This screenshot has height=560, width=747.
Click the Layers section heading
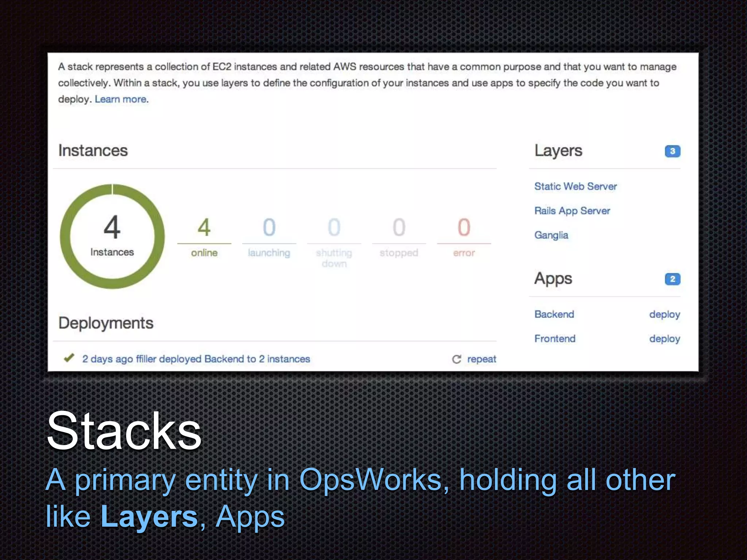click(x=558, y=151)
